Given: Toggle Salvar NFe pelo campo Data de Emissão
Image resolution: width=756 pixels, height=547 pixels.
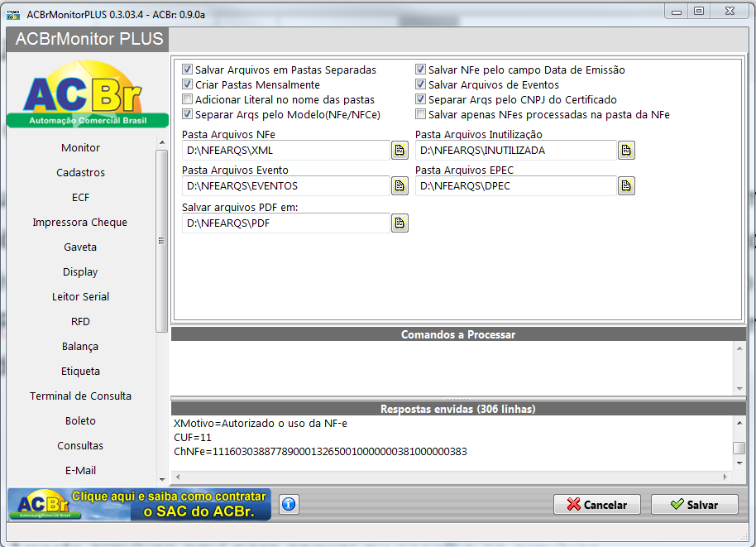Looking at the screenshot, I should pos(421,70).
